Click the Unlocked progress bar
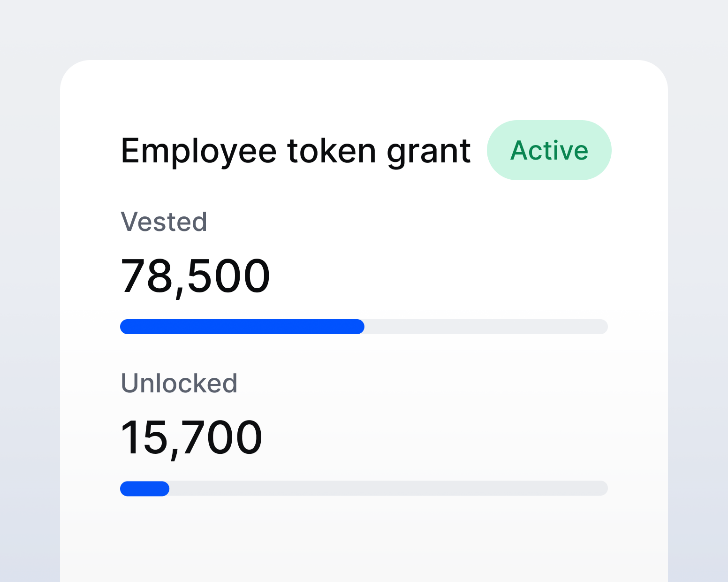This screenshot has height=582, width=728. tap(364, 489)
